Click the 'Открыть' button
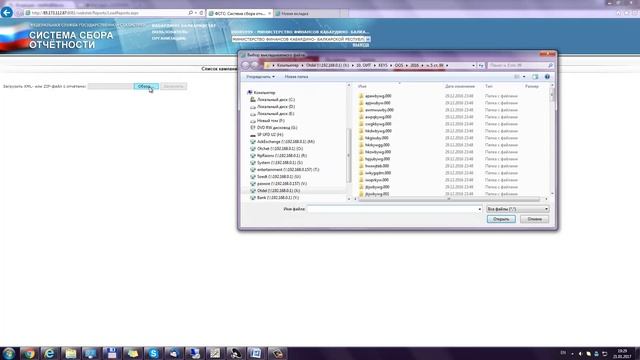640x360 pixels. (501, 219)
